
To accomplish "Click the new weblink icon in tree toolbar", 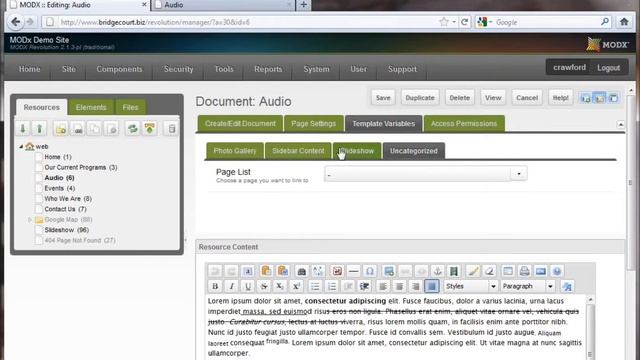I will tap(78, 129).
